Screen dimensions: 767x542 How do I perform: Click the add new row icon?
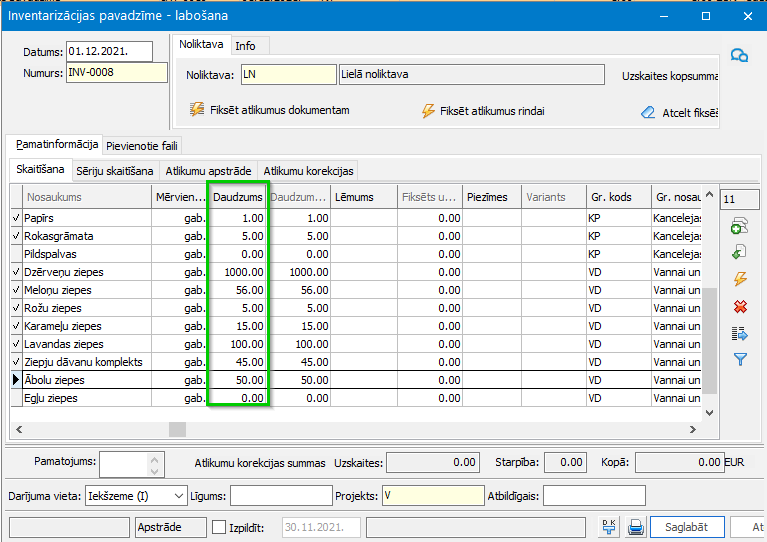pyautogui.click(x=740, y=226)
